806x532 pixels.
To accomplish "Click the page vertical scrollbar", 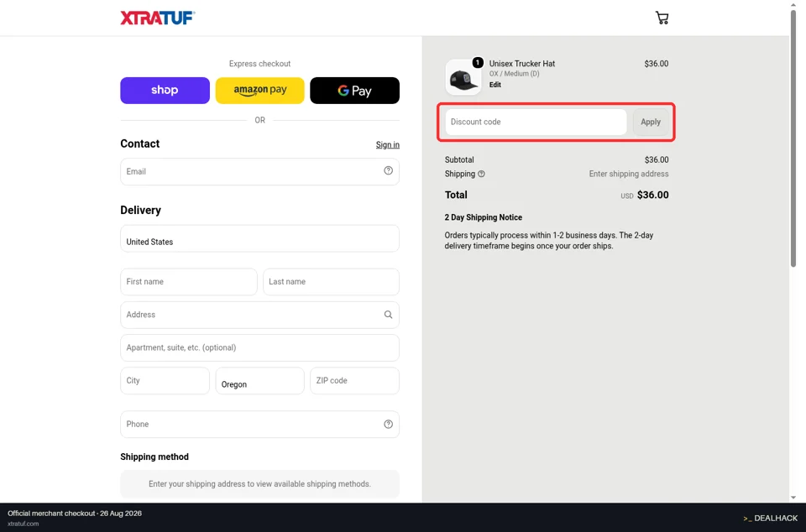I will [793, 138].
